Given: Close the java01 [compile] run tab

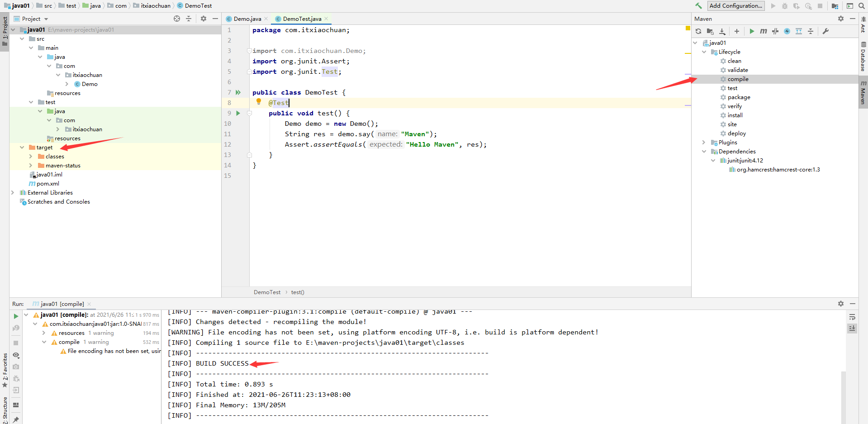Looking at the screenshot, I should point(89,304).
